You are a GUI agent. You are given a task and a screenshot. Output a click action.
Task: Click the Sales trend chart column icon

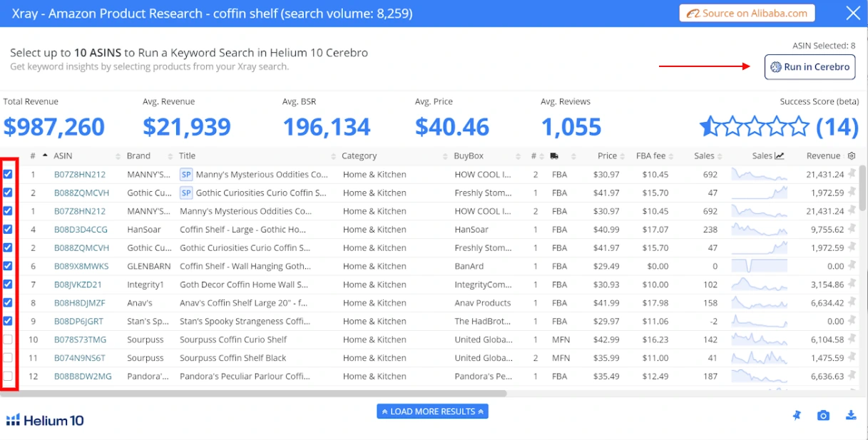[780, 155]
